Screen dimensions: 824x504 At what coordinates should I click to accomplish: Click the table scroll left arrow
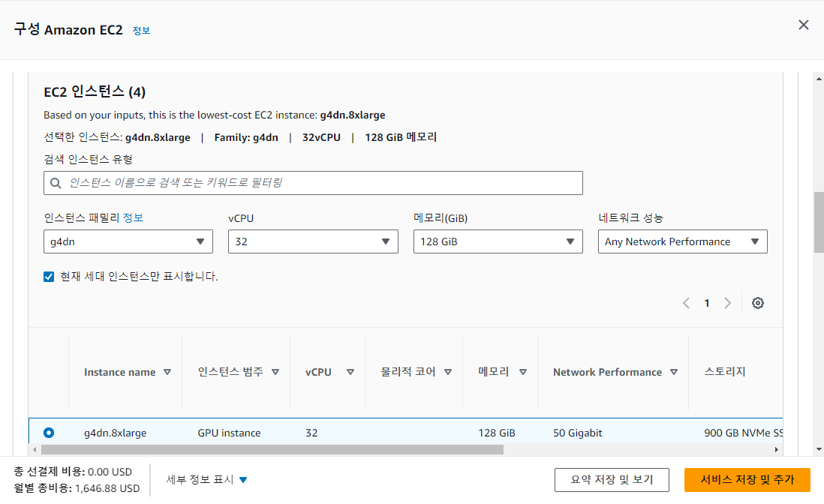pyautogui.click(x=35, y=449)
